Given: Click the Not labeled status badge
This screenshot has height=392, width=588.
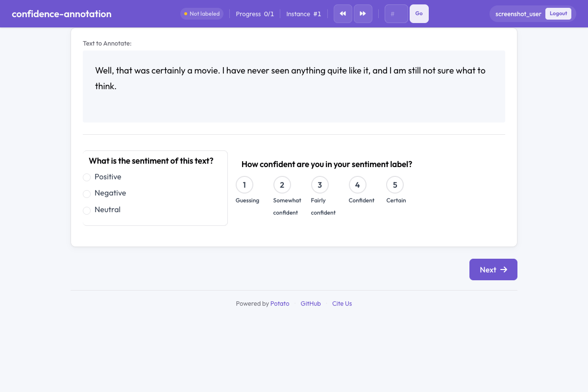Looking at the screenshot, I should tap(202, 14).
